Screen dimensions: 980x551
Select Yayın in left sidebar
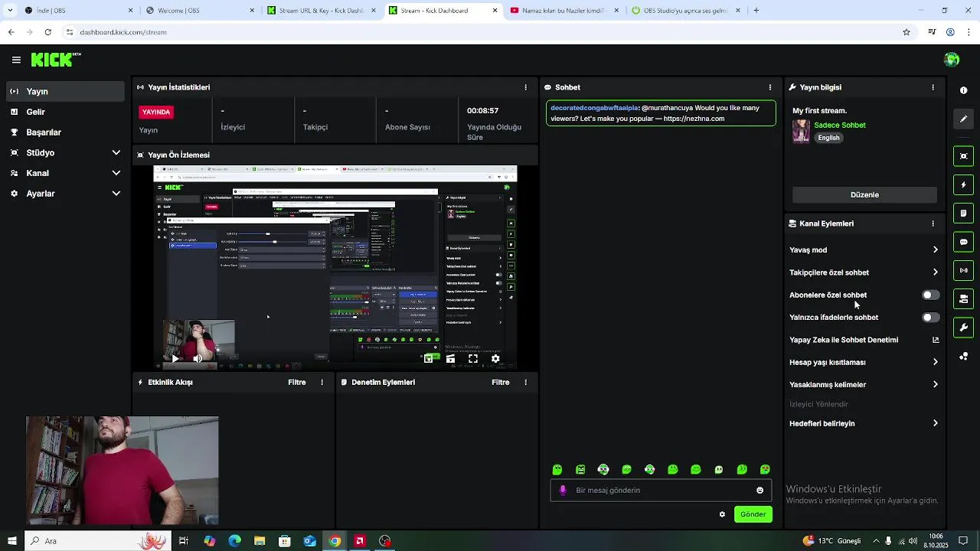click(65, 91)
